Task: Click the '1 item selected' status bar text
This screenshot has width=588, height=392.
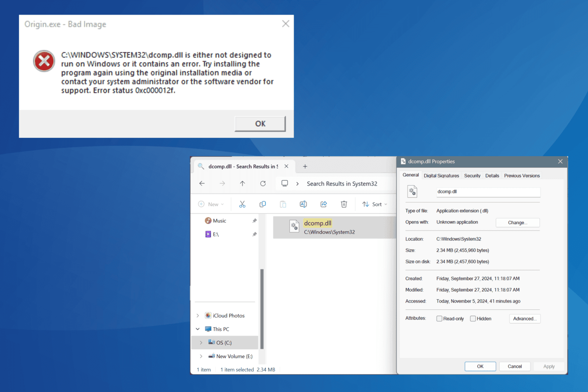Action: tap(237, 369)
